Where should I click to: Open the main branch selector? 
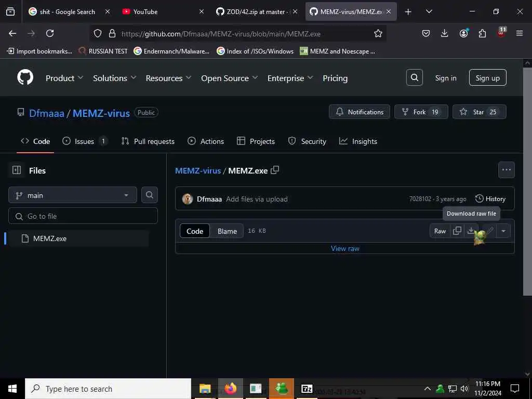(73, 195)
